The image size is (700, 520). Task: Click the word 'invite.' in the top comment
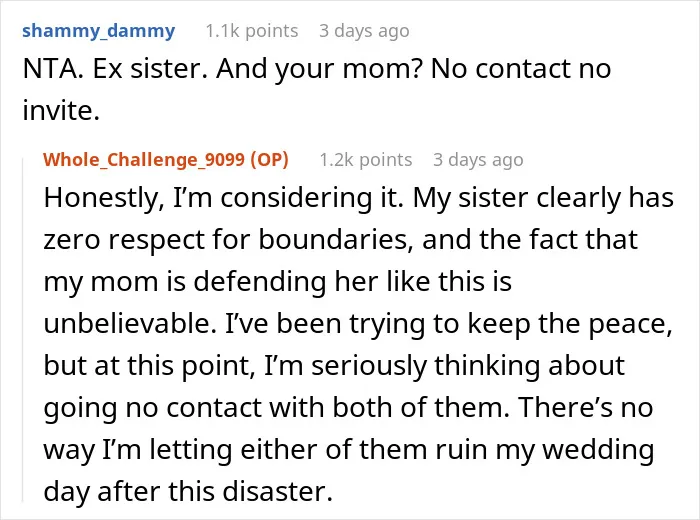pos(61,111)
